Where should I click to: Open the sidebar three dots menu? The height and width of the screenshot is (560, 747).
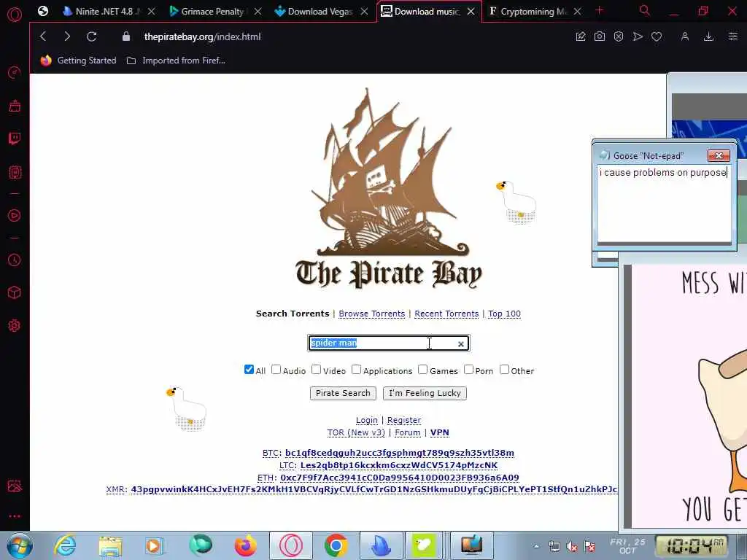15,516
